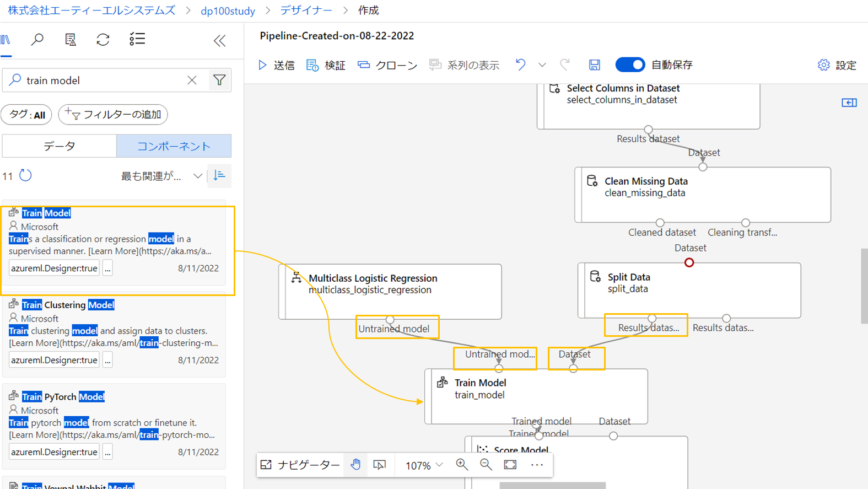Click the pipeline name Pipeline-Created-on-08-22-2022
Viewport: 868px width, 489px height.
pyautogui.click(x=337, y=36)
